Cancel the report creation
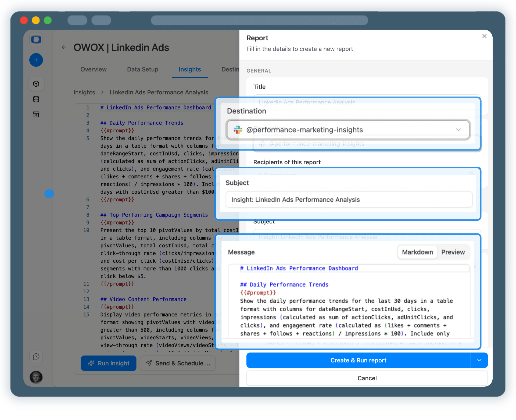Viewport: 516px width, 420px height. tap(367, 378)
